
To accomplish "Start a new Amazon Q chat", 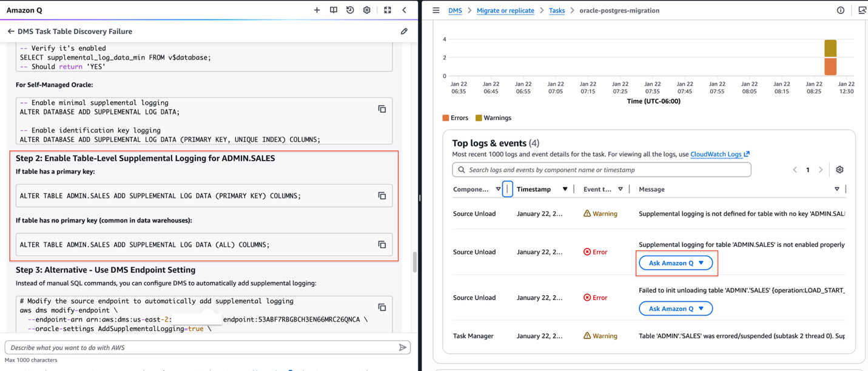I will pos(317,10).
